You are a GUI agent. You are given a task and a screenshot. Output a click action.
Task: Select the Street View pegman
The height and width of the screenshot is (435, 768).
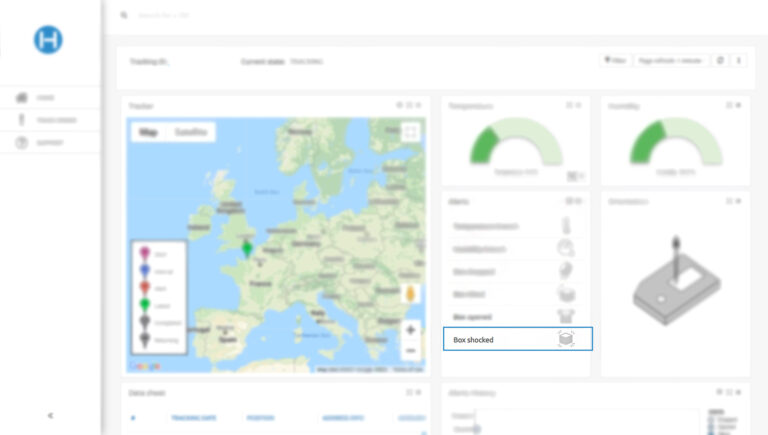pyautogui.click(x=410, y=293)
